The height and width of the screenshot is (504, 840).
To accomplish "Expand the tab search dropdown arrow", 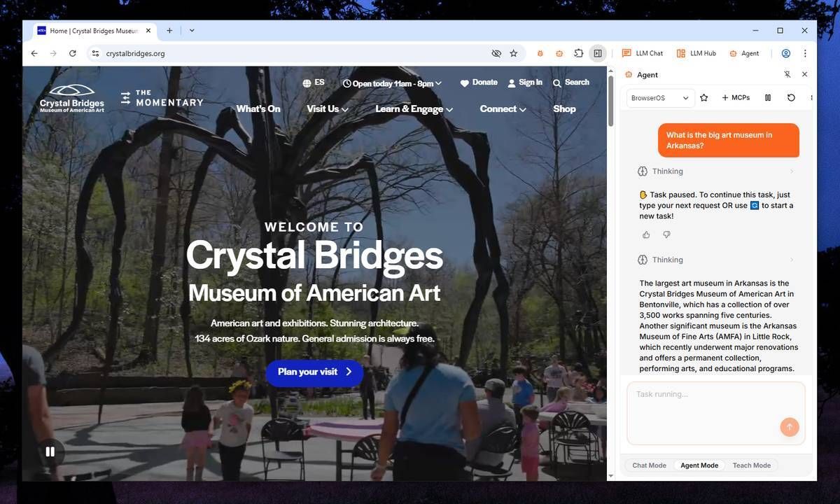I will (x=192, y=31).
